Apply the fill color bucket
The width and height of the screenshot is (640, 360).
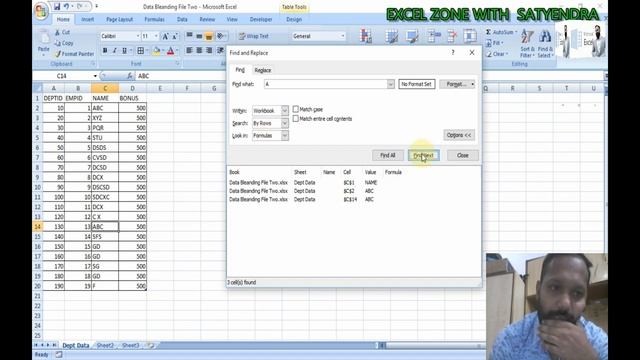(156, 51)
